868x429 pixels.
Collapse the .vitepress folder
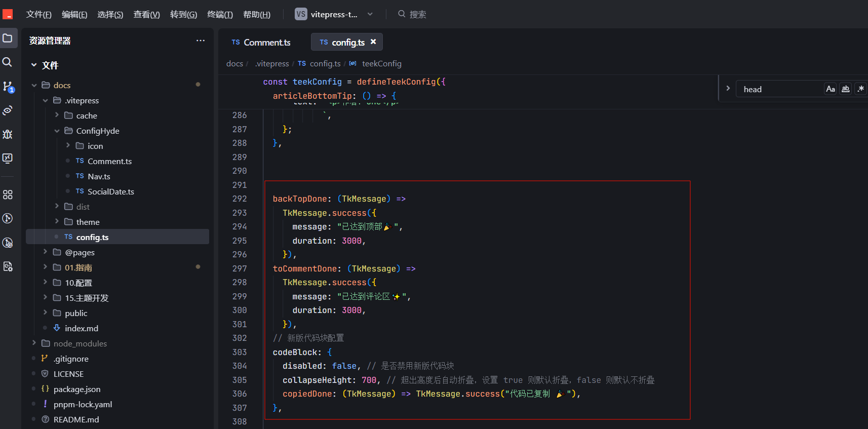45,100
